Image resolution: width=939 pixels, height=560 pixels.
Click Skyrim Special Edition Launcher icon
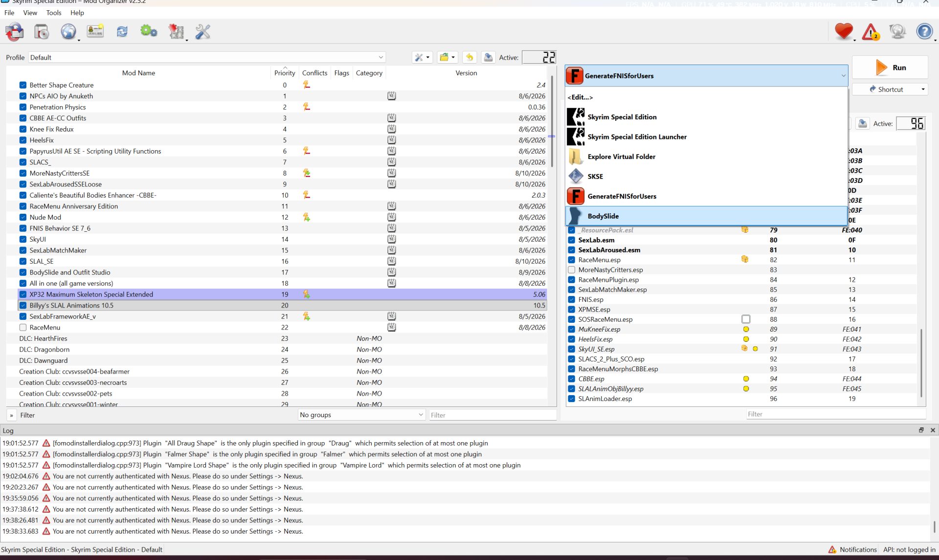[576, 137]
